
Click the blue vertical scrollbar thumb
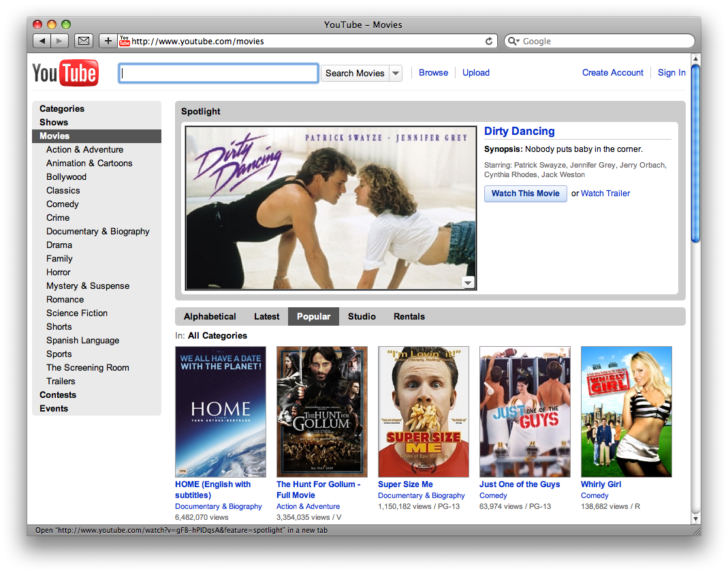[x=695, y=153]
